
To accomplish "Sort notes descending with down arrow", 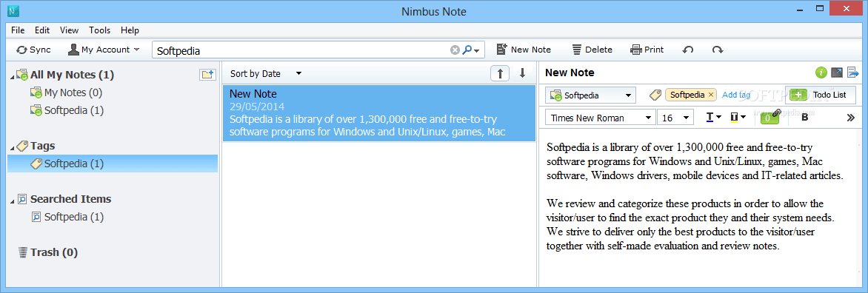I will 522,73.
